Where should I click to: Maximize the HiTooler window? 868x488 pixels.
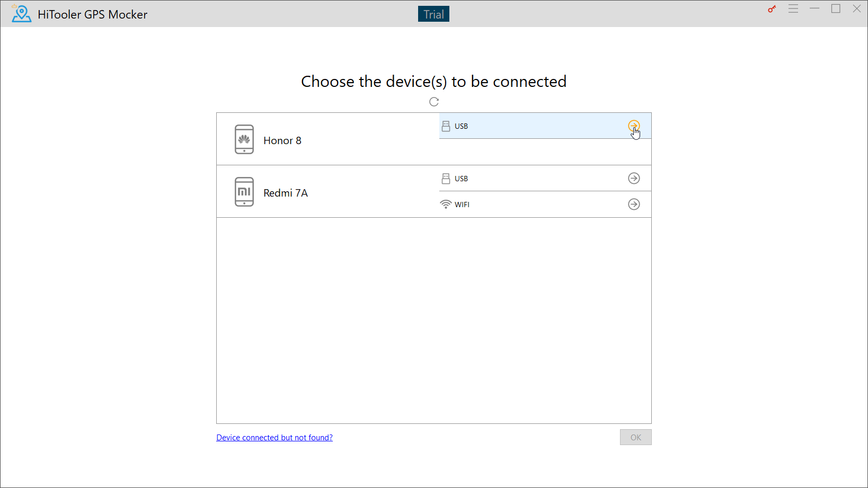[x=836, y=9]
